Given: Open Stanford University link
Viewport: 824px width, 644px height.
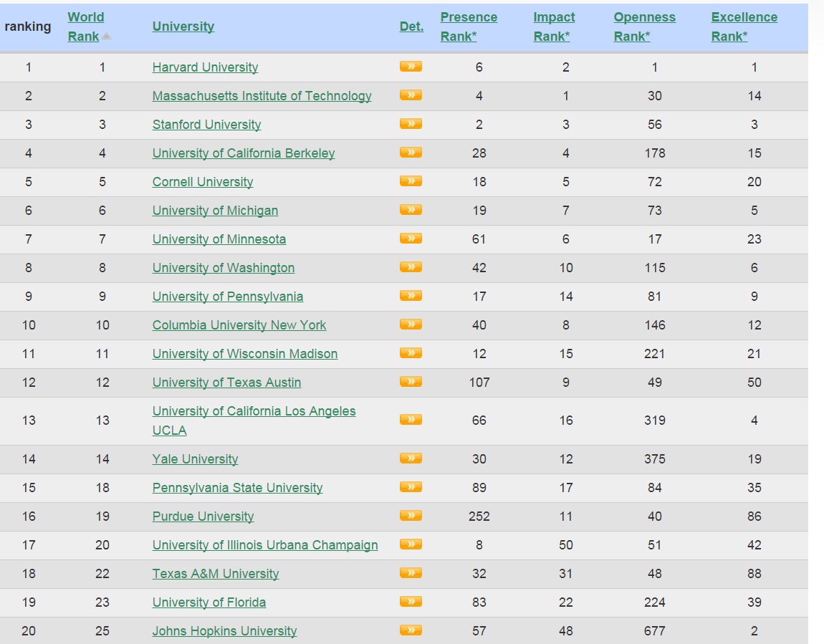Looking at the screenshot, I should coord(206,125).
